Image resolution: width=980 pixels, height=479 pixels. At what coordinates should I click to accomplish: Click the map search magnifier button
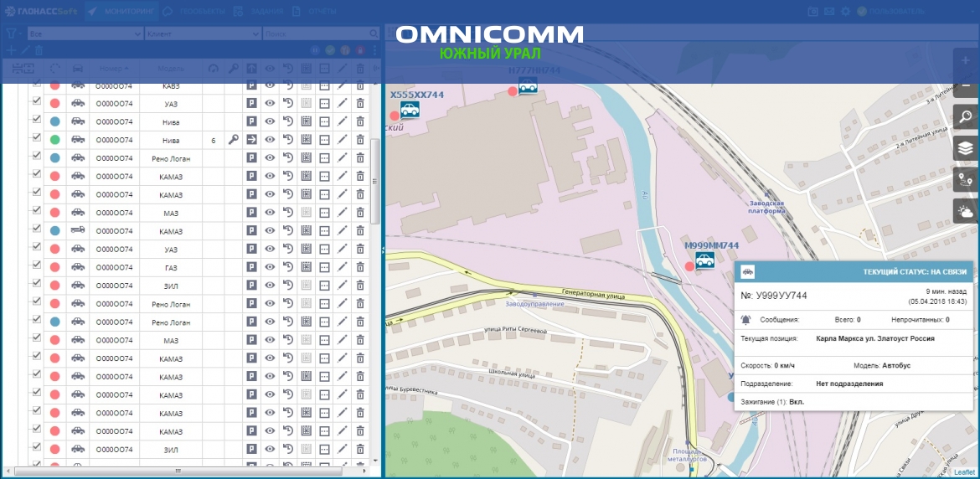[x=966, y=117]
